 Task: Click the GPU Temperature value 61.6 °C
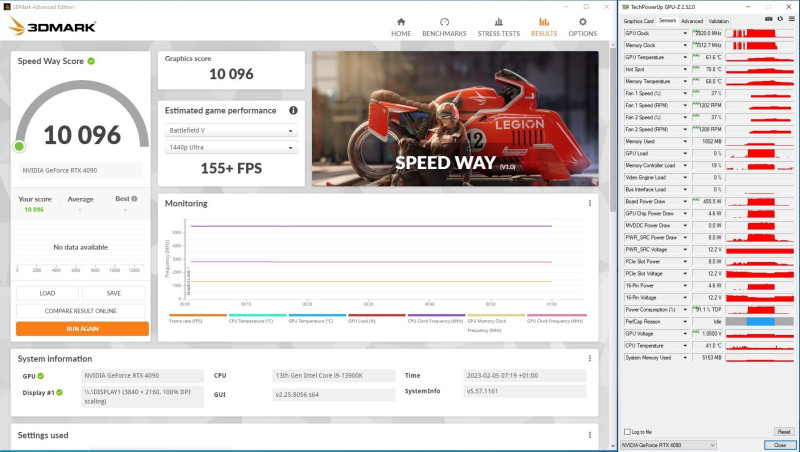(x=713, y=58)
